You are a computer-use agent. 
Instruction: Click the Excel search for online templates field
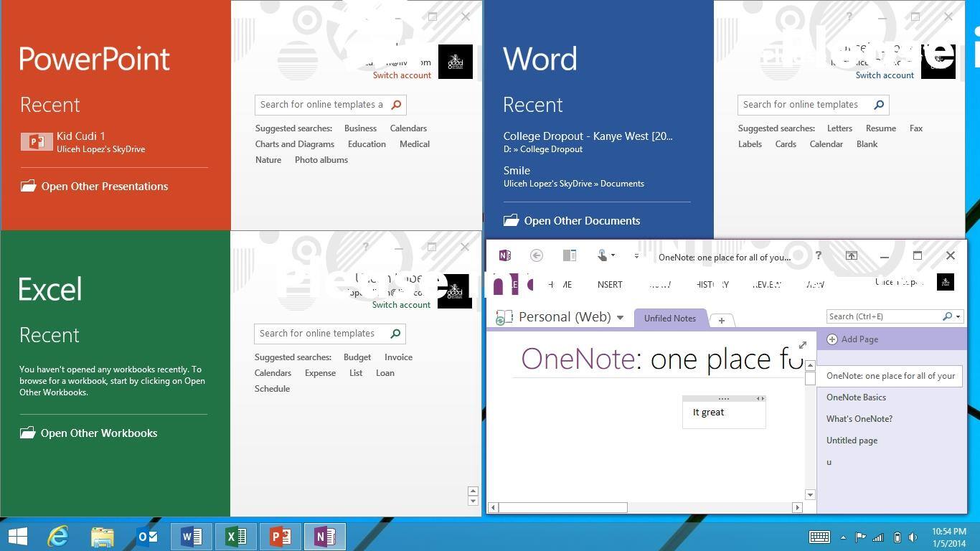[x=320, y=334]
